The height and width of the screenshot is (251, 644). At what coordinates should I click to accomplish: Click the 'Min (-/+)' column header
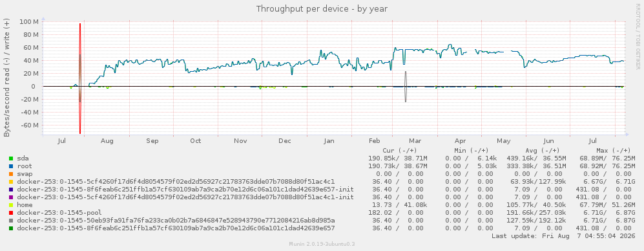pyautogui.click(x=471, y=151)
